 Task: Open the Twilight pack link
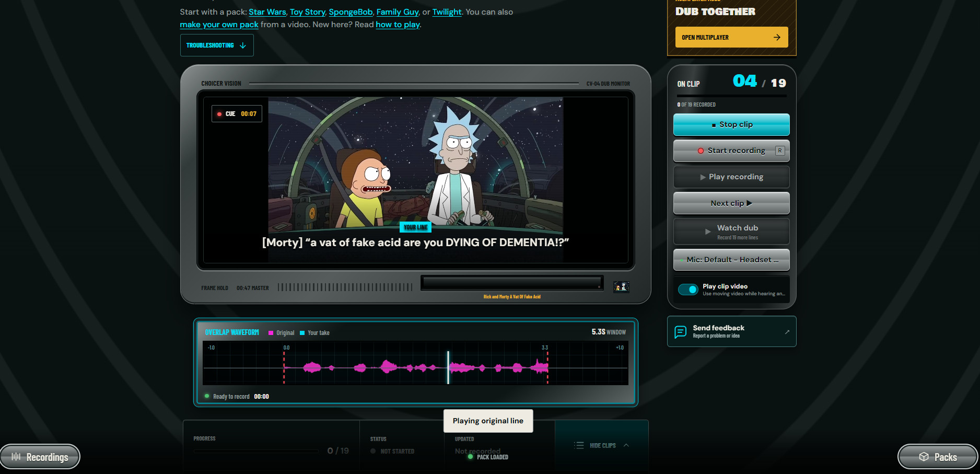pyautogui.click(x=447, y=12)
